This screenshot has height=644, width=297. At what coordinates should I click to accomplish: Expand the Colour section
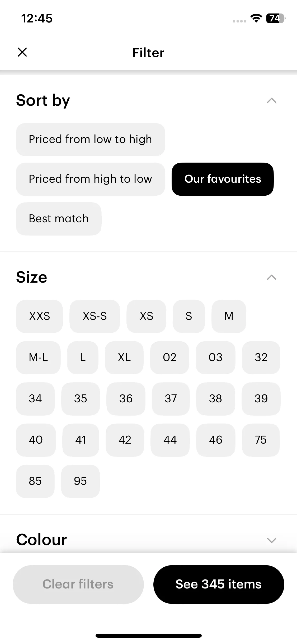point(272,540)
